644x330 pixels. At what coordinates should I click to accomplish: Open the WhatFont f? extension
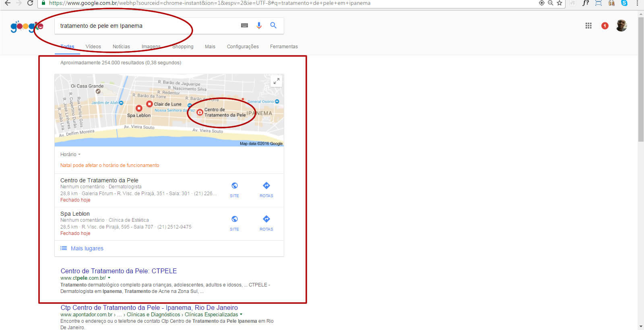pos(586,3)
